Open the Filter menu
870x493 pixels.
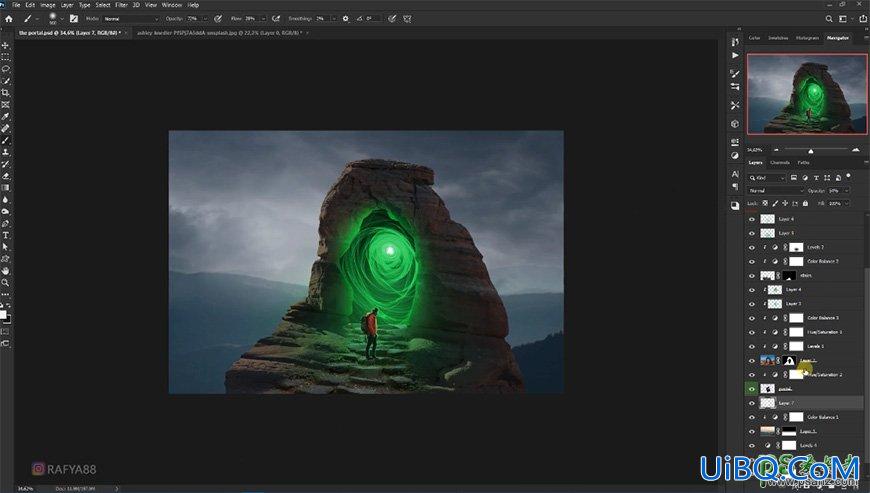(122, 4)
